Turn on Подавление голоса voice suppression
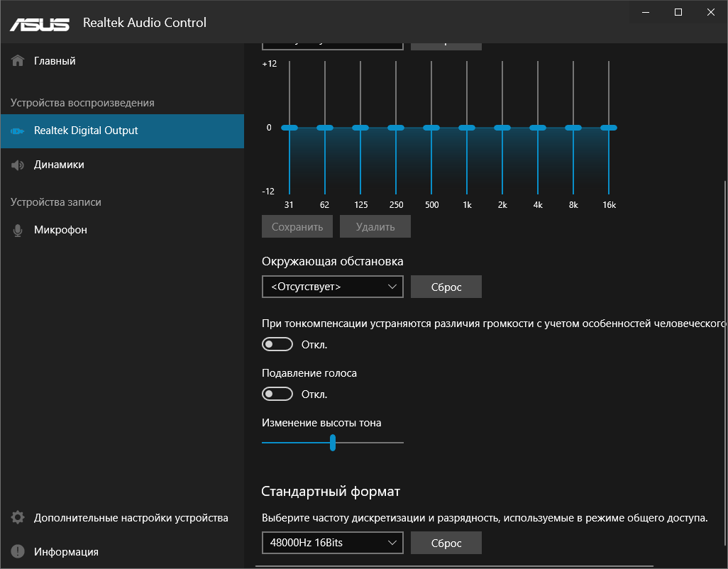Viewport: 728px width, 569px height. click(277, 393)
